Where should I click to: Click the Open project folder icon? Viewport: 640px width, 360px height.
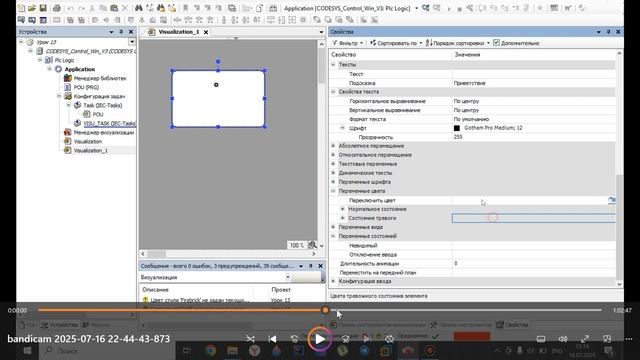pyautogui.click(x=32, y=8)
